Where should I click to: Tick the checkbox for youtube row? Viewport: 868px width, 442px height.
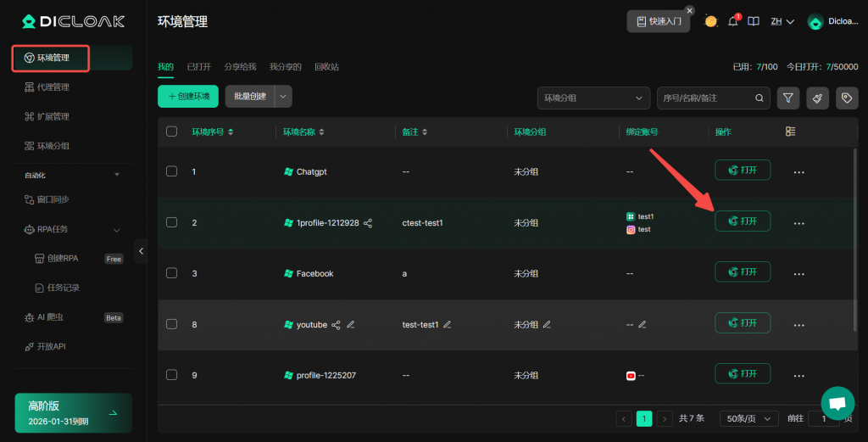(172, 325)
